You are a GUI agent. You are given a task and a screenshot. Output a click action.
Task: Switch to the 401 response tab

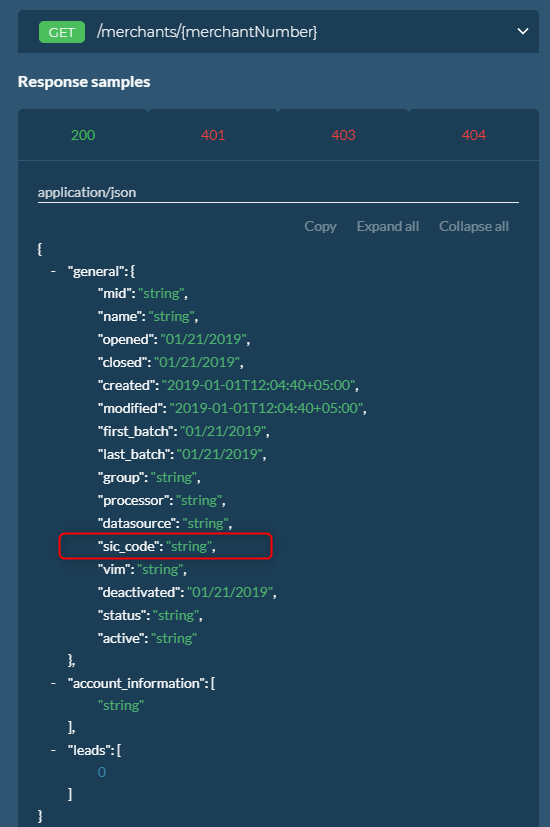point(213,135)
